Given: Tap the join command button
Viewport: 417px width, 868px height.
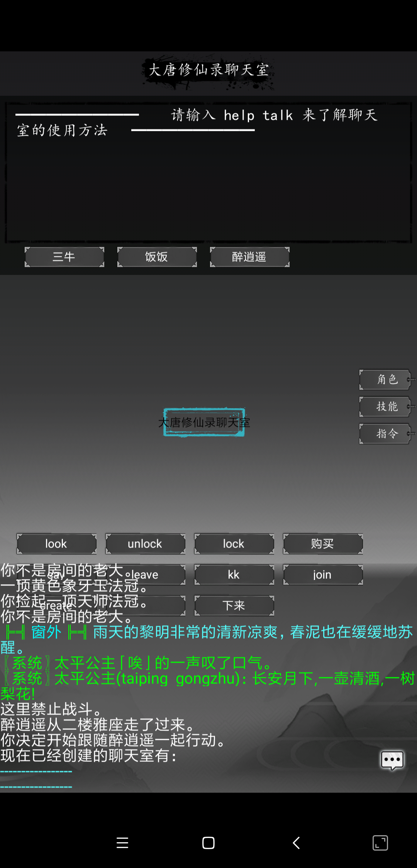Looking at the screenshot, I should pyautogui.click(x=323, y=575).
